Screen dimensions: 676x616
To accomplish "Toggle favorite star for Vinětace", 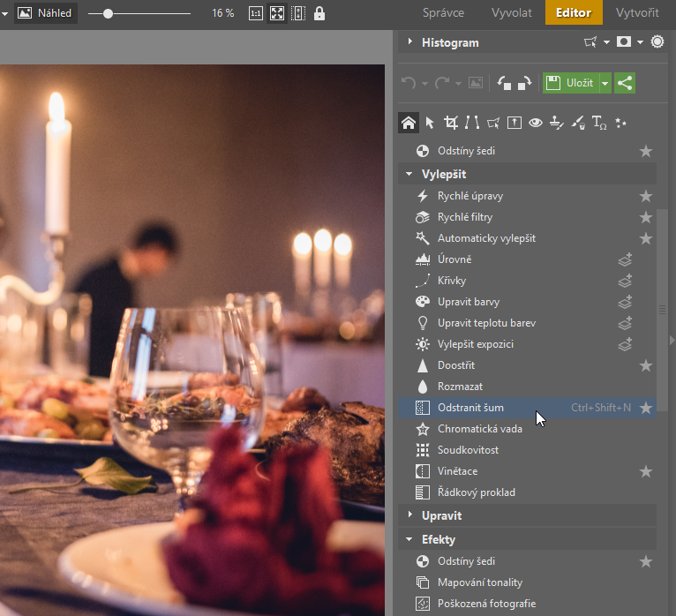I will pos(646,471).
